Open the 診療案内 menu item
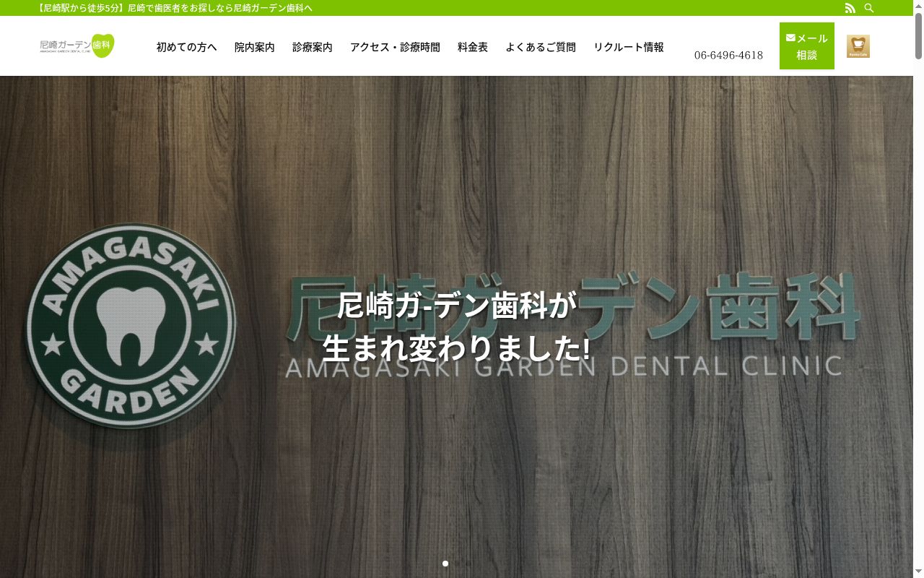This screenshot has height=578, width=924. click(313, 47)
